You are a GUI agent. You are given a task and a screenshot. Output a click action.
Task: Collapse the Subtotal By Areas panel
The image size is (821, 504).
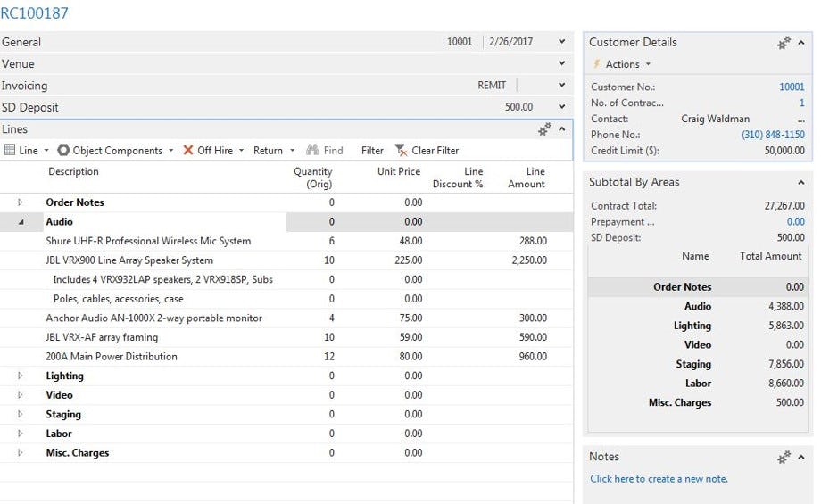[801, 182]
